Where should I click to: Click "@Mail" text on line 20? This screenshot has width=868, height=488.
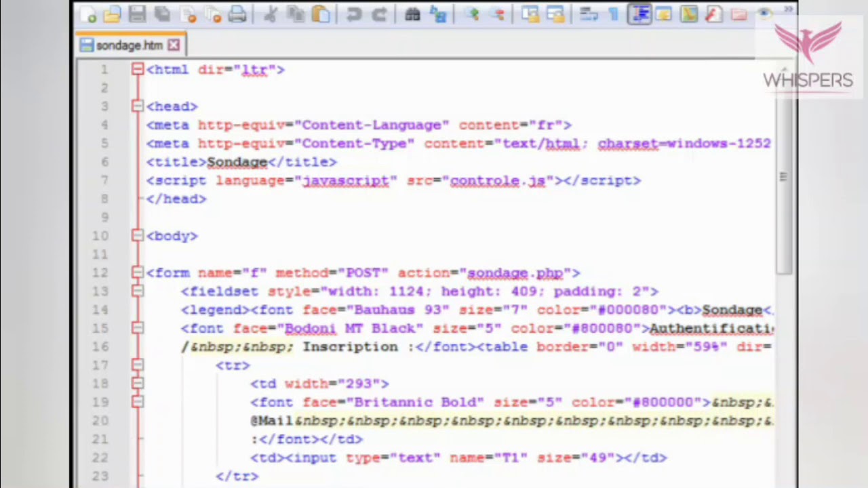272,420
